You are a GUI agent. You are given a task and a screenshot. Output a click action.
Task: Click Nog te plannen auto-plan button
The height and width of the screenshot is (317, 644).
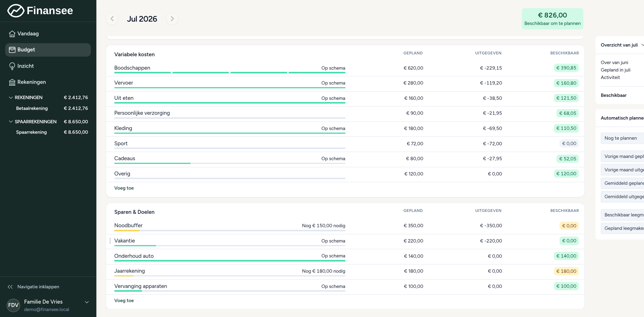[622, 138]
